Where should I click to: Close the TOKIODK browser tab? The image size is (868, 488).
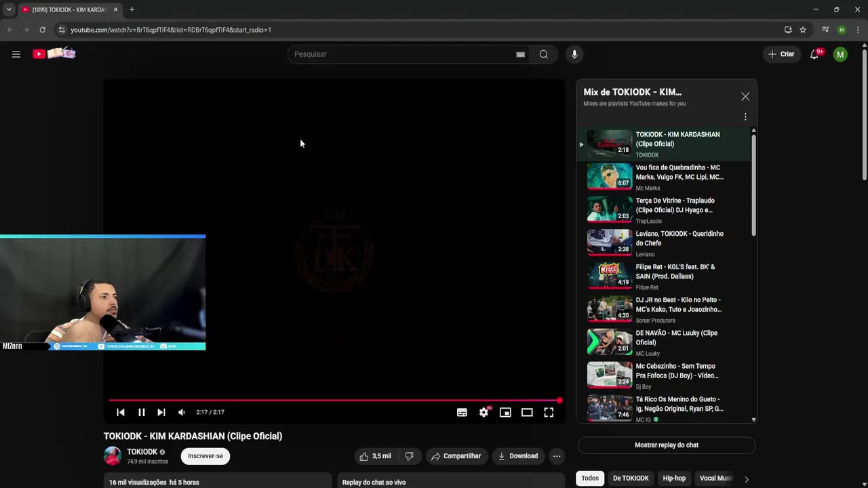(115, 9)
